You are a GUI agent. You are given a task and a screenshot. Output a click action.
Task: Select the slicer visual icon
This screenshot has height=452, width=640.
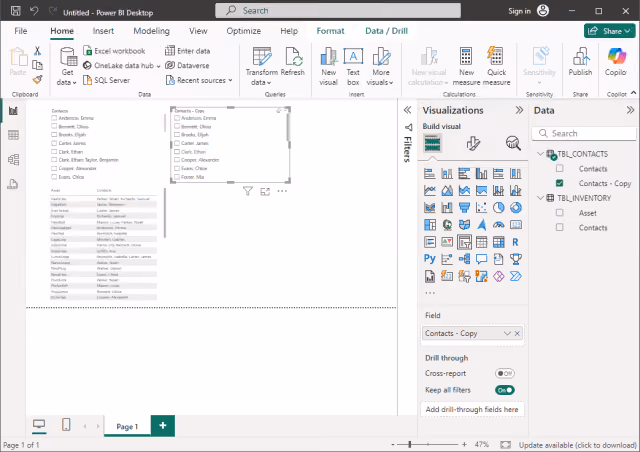(464, 242)
